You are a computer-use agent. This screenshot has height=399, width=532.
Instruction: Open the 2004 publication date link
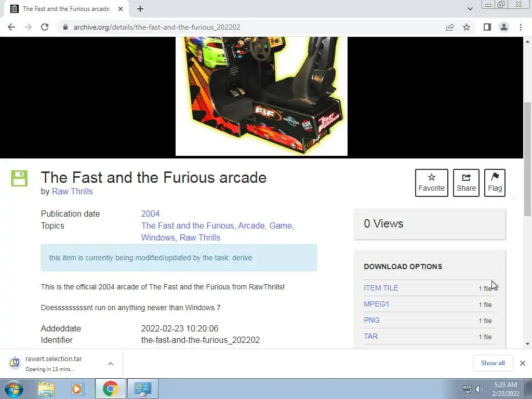pyautogui.click(x=150, y=214)
